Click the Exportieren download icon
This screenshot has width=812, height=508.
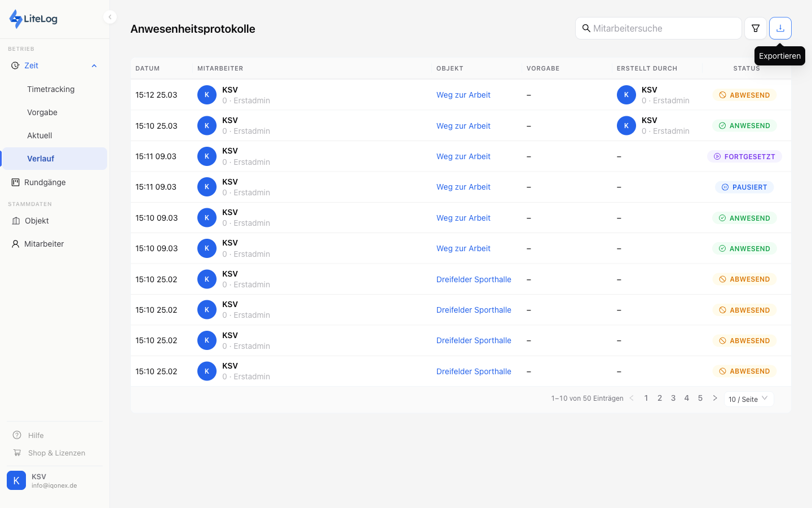(780, 28)
